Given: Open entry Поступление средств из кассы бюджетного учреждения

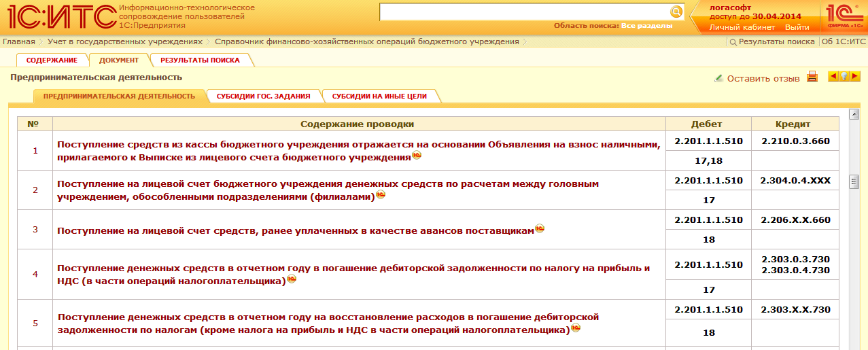Looking at the screenshot, I should (359, 151).
